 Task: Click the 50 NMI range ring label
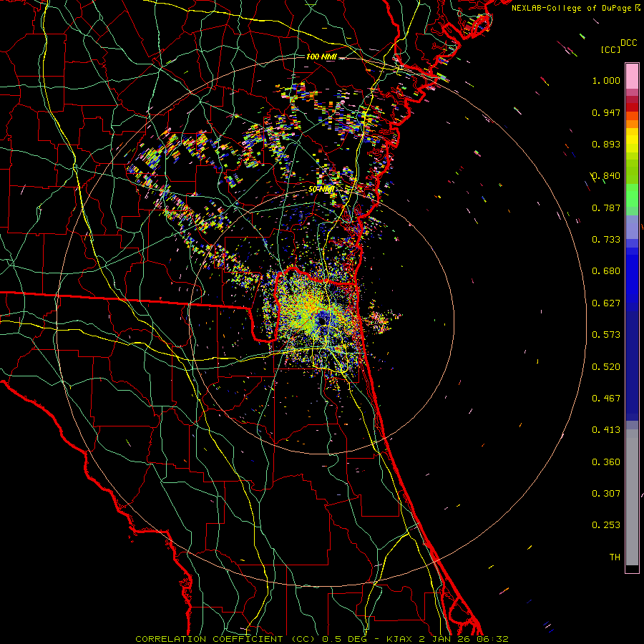pyautogui.click(x=321, y=189)
